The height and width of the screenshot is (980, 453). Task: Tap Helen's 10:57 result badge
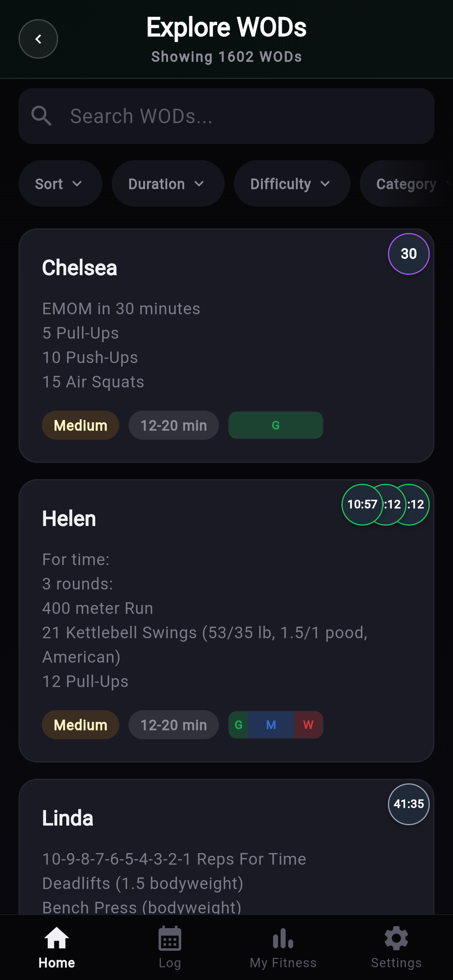(x=362, y=504)
